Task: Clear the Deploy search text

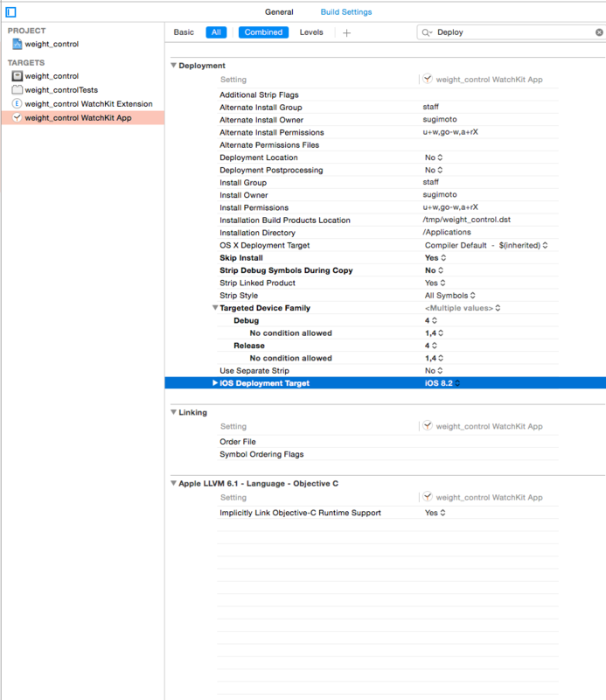Action: pyautogui.click(x=599, y=32)
